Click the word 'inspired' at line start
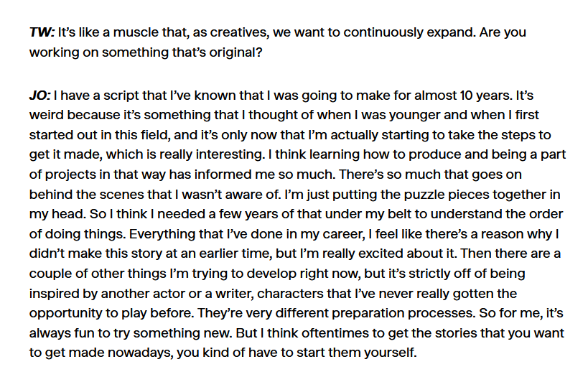Screen dimensions: 588x377 coord(54,294)
